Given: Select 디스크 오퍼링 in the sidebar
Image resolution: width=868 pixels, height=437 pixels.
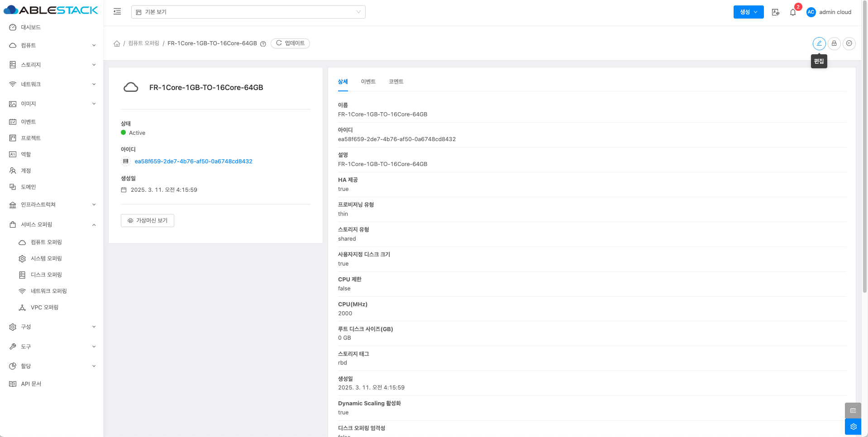Looking at the screenshot, I should 46,275.
